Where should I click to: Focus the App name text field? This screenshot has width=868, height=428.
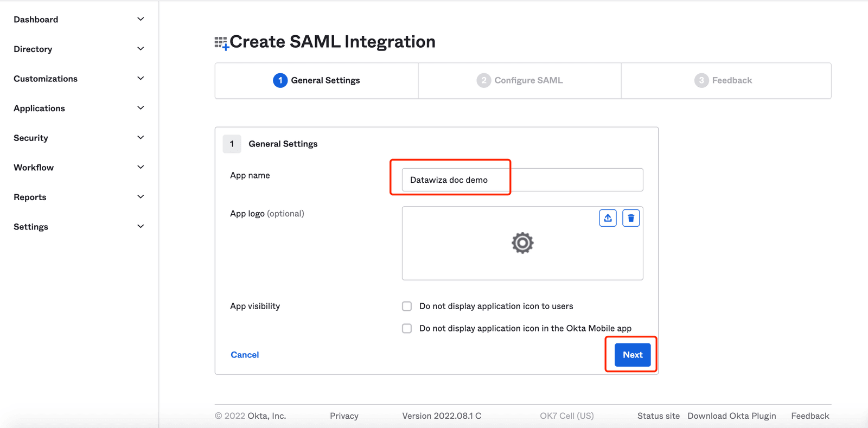pyautogui.click(x=522, y=180)
